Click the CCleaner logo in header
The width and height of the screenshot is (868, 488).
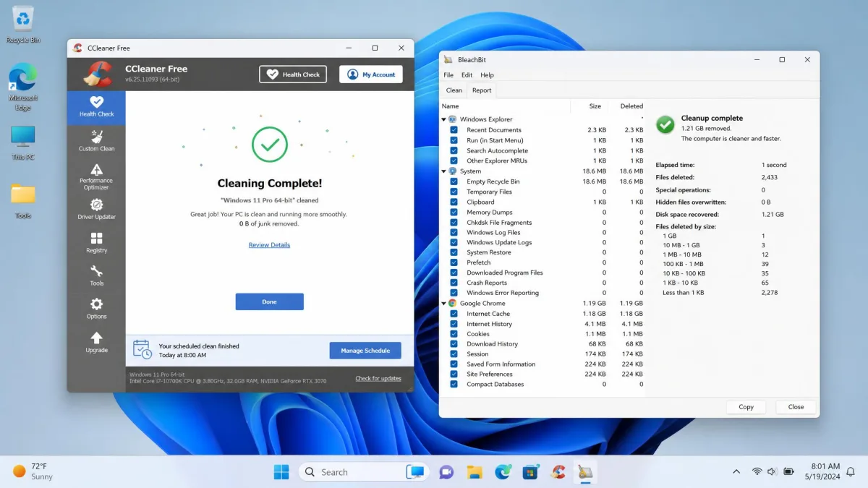(96, 73)
